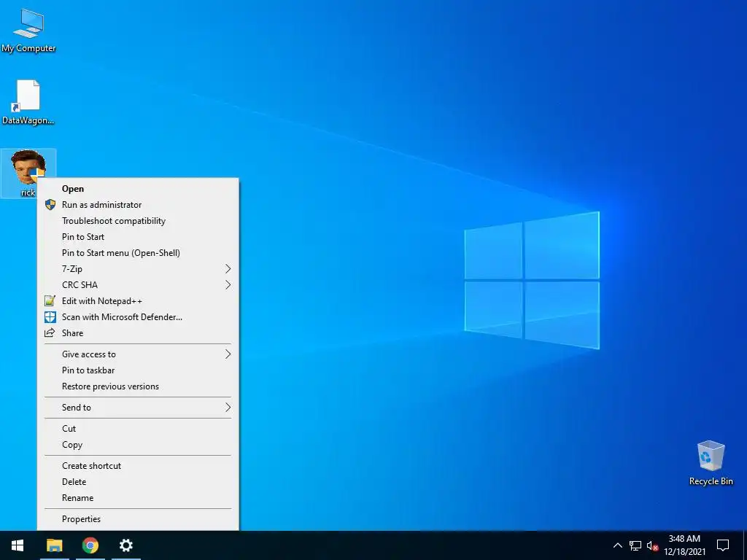Choose Copy in the context menu
The image size is (747, 560).
point(138,445)
